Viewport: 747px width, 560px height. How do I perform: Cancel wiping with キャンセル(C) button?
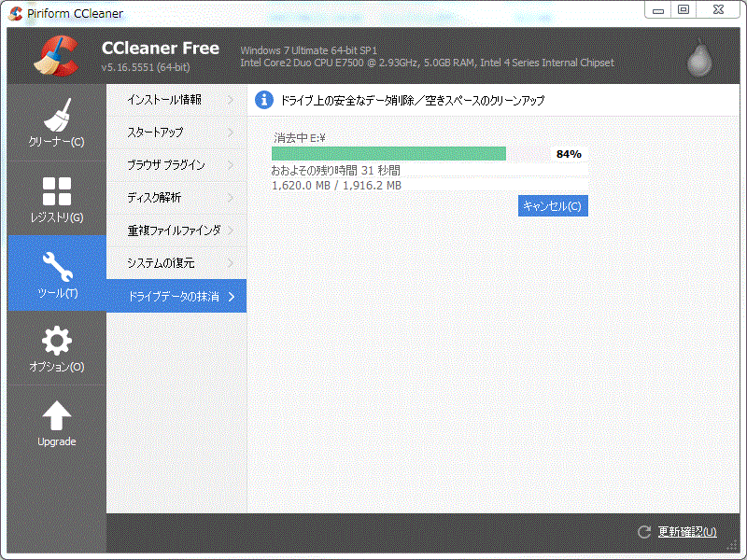click(553, 205)
